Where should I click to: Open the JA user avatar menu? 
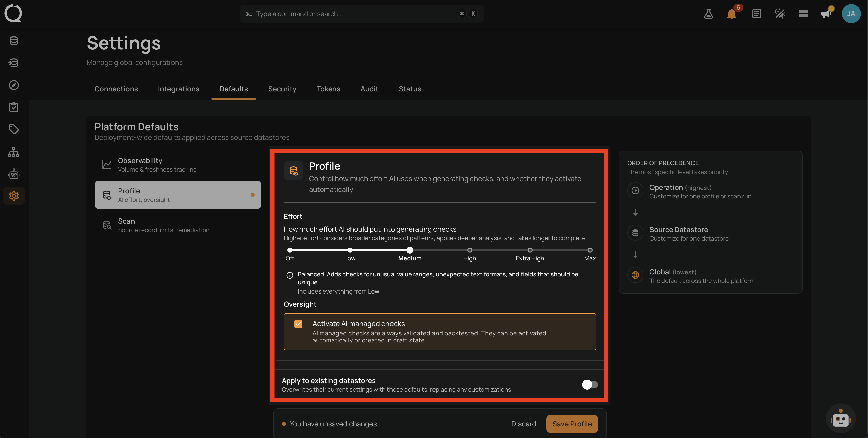pos(851,14)
